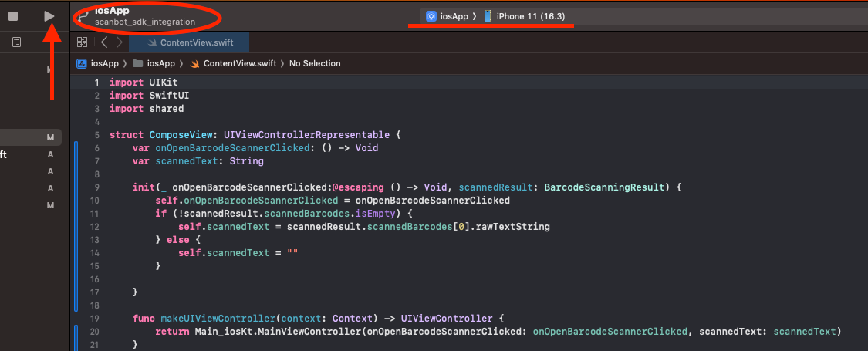Go back with the left chevron
Screen dimensions: 868x351
[104, 42]
